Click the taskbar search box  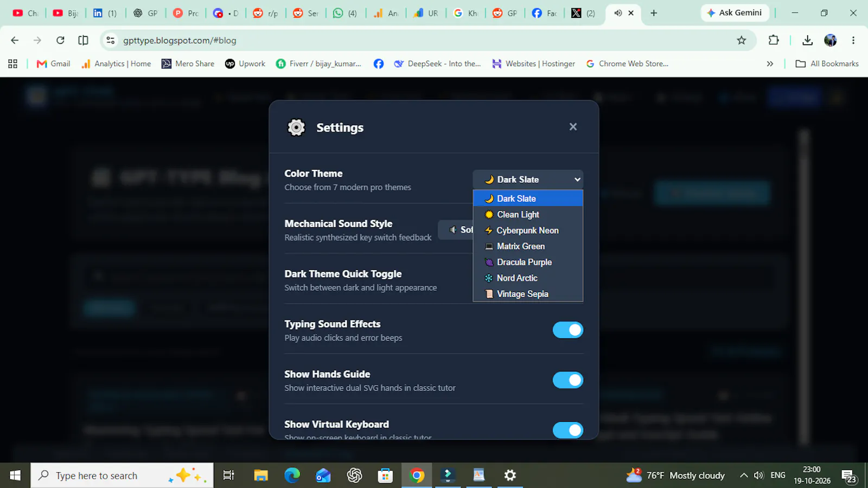pyautogui.click(x=122, y=476)
